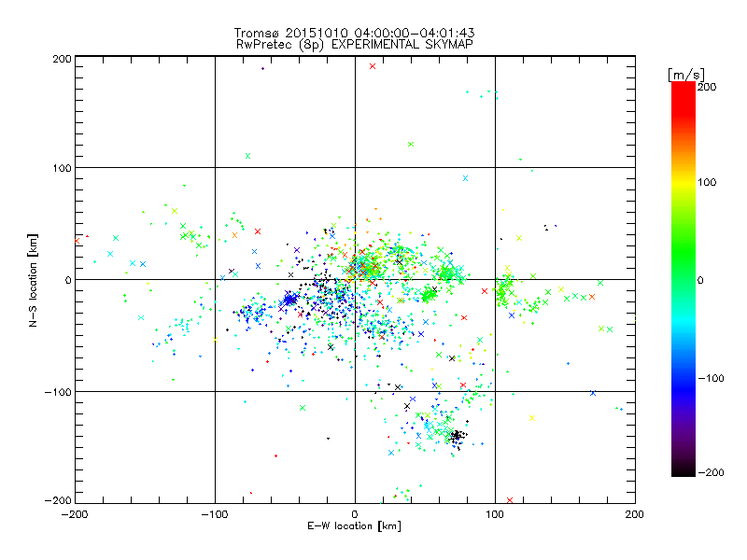Click the x-axis '200' tick label
This screenshot has height=560, width=747.
pos(635,514)
